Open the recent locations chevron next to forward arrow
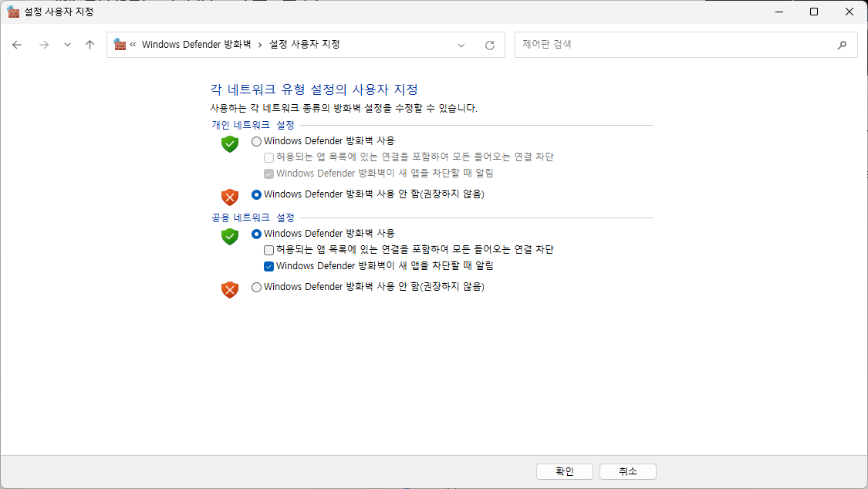The width and height of the screenshot is (868, 489). point(67,45)
